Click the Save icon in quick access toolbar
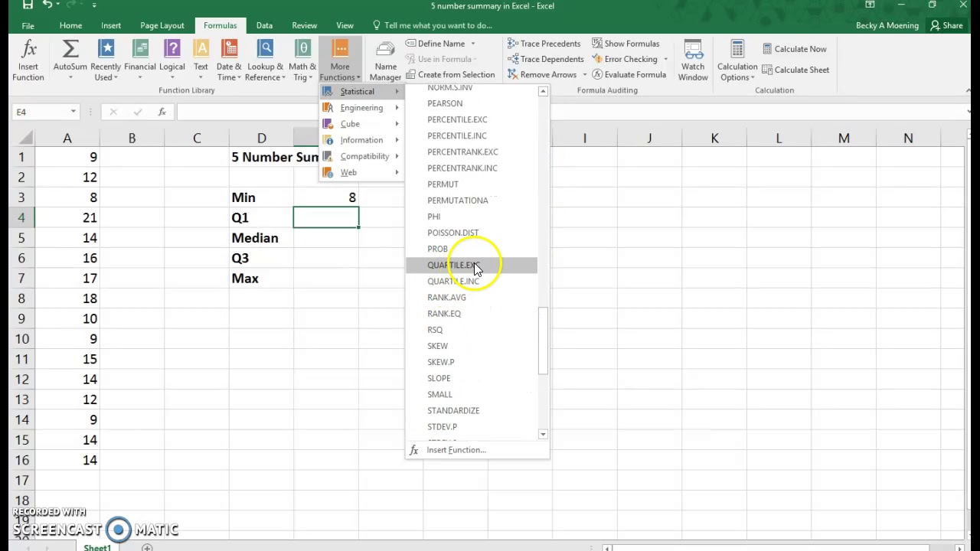Screen dimensions: 980x551 [x=28, y=5]
